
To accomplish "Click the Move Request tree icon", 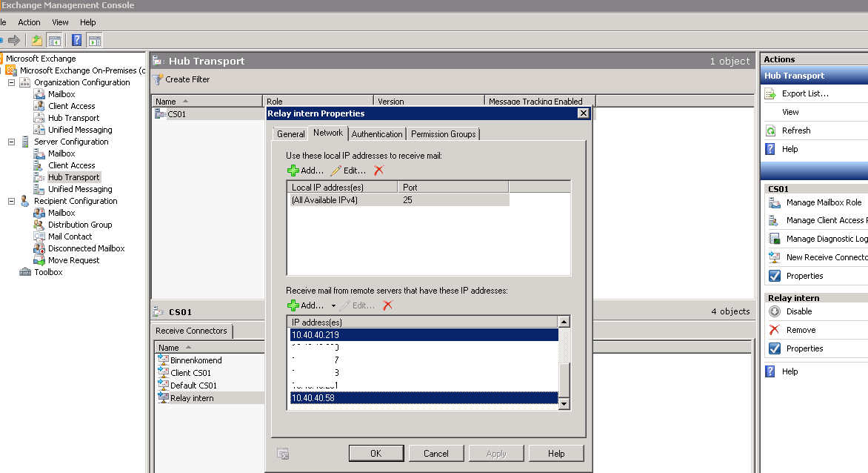I will [x=39, y=260].
